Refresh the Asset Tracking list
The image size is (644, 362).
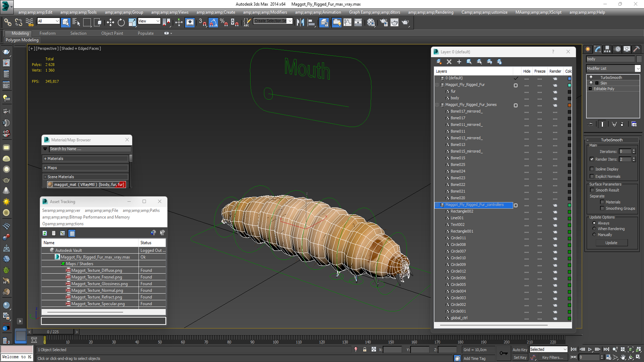[45, 233]
